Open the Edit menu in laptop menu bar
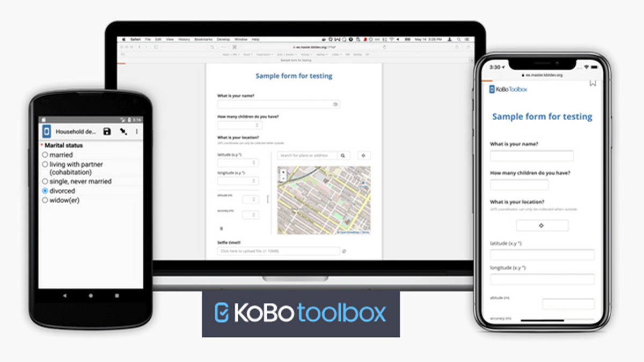Image resolution: width=644 pixels, height=362 pixels. pos(158,39)
